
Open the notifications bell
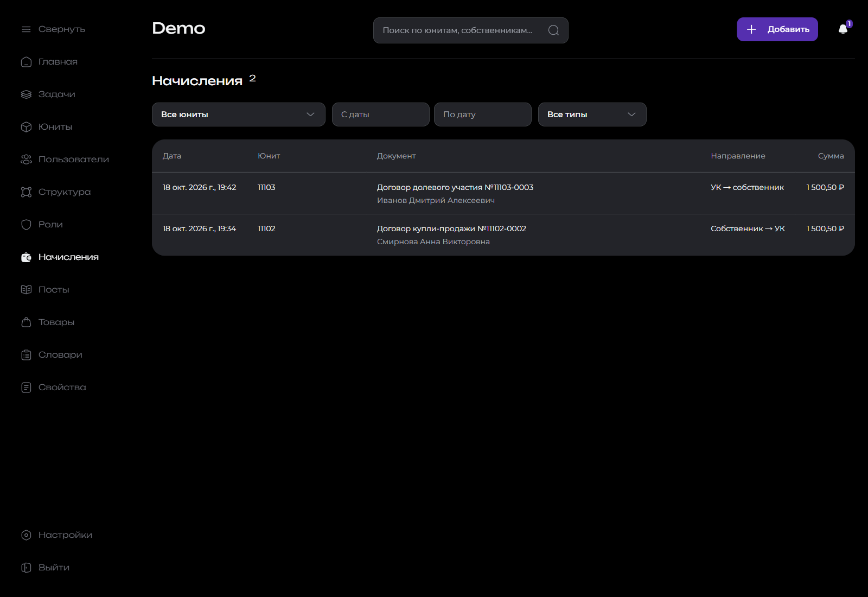coord(843,29)
